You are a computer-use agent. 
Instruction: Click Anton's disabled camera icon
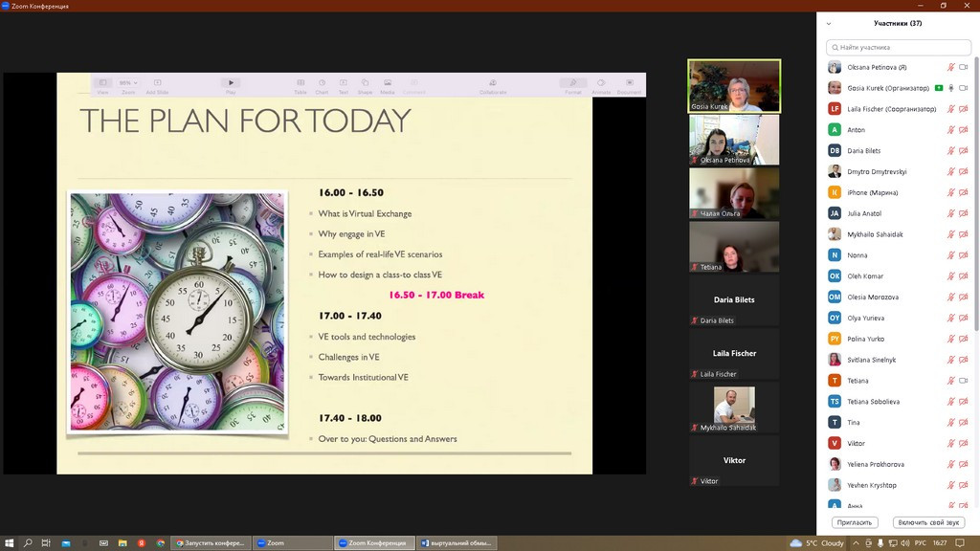(x=964, y=130)
